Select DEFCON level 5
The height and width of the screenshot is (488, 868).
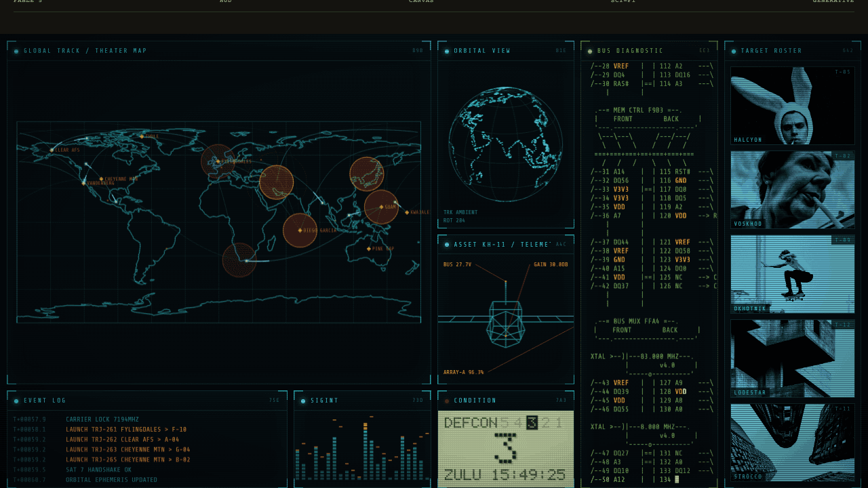point(505,424)
